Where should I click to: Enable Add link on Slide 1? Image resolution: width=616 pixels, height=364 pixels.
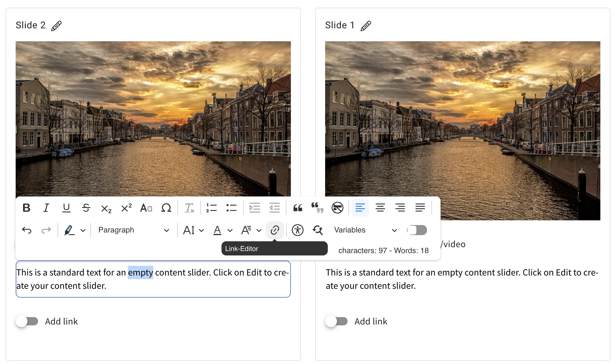(337, 321)
